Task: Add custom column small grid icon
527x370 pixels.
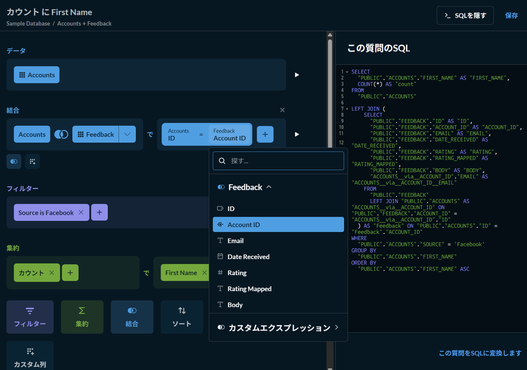Action: coord(32,162)
